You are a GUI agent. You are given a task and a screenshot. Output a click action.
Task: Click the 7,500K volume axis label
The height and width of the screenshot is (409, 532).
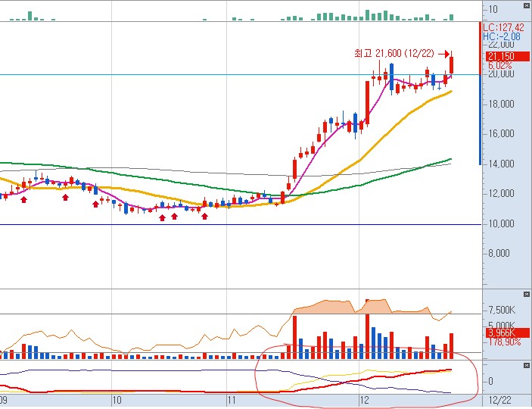coord(502,310)
